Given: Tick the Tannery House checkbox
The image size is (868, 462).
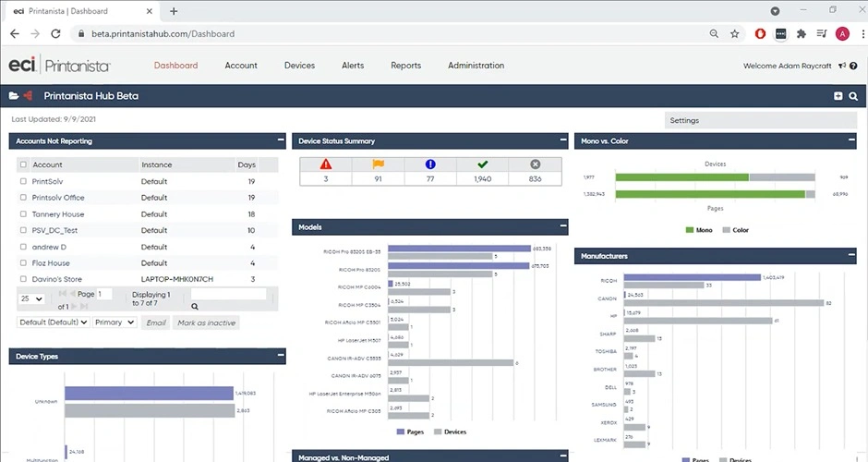Looking at the screenshot, I should tap(23, 214).
